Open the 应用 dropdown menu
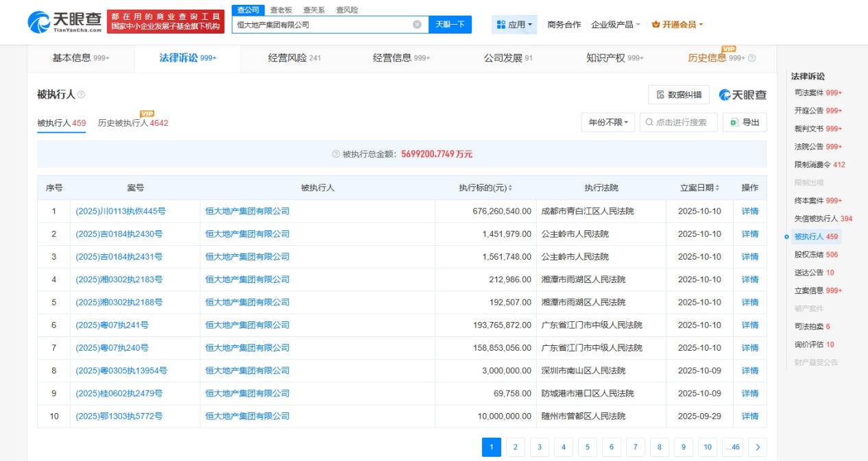Image resolution: width=868 pixels, height=461 pixels. [x=514, y=25]
